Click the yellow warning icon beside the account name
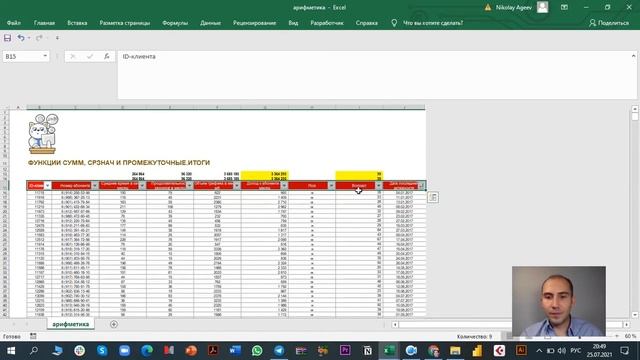The image size is (640, 360). (488, 7)
